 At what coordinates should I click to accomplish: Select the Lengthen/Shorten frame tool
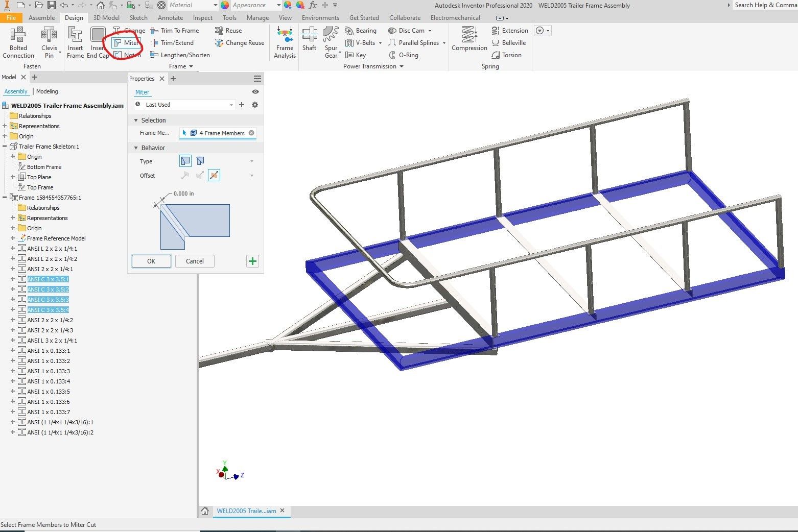pos(180,55)
